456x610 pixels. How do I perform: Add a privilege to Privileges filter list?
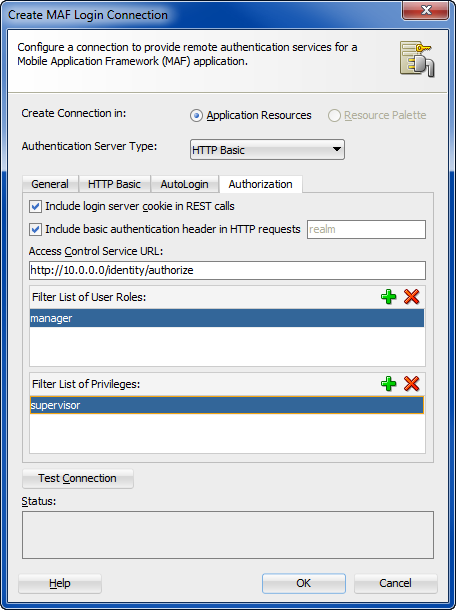tap(388, 384)
